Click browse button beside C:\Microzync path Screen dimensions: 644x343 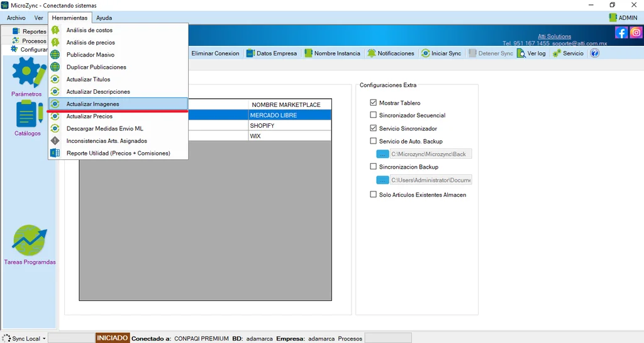pos(382,154)
